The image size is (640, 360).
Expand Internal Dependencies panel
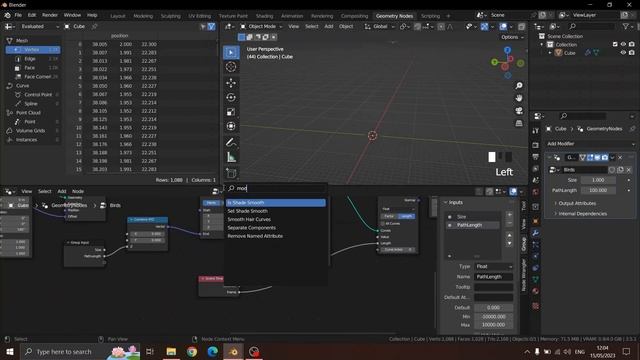[x=582, y=214]
